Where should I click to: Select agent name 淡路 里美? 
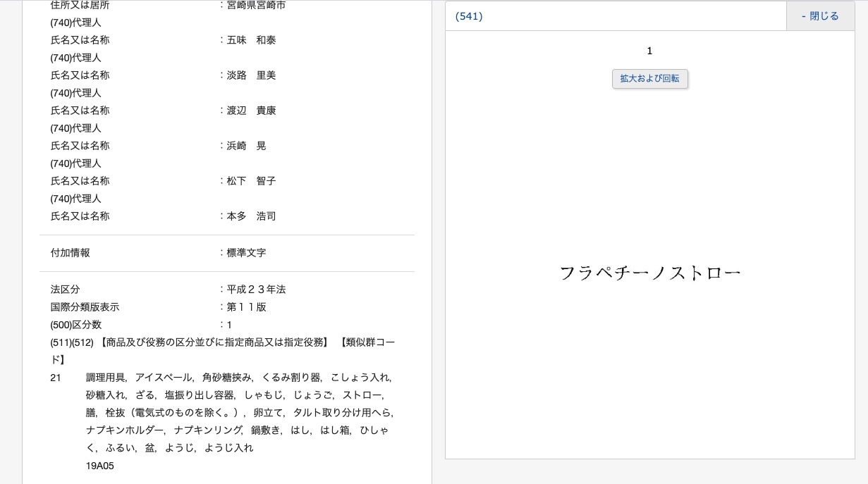[x=251, y=75]
